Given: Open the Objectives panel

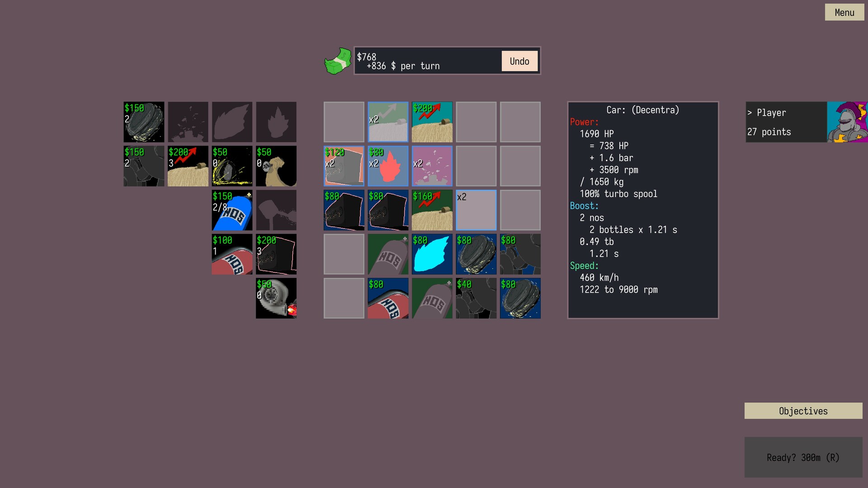Looking at the screenshot, I should tap(803, 411).
